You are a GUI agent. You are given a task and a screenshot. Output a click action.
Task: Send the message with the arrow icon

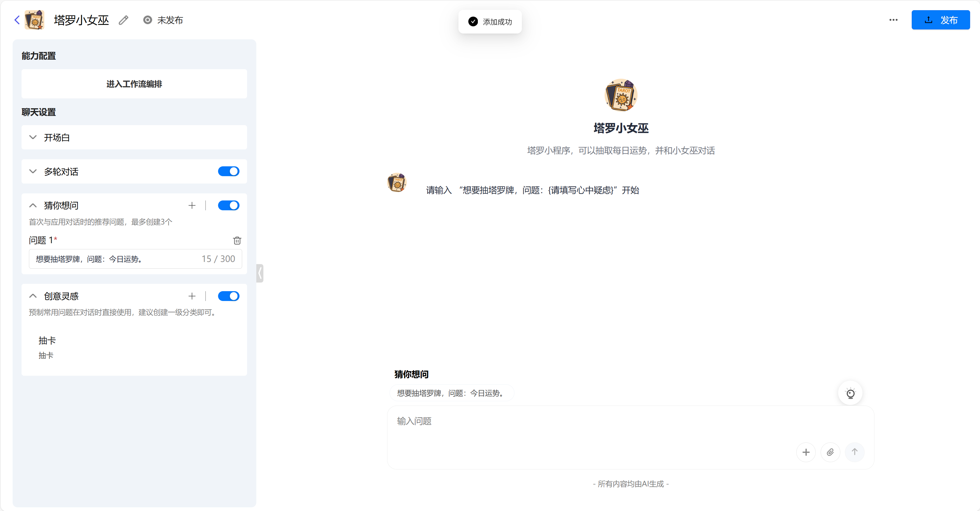(855, 452)
